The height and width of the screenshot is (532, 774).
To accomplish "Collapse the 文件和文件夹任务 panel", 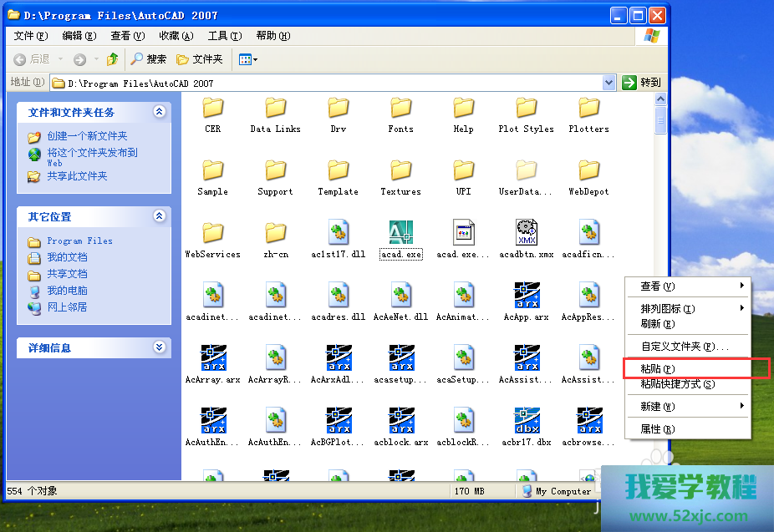I will (159, 112).
